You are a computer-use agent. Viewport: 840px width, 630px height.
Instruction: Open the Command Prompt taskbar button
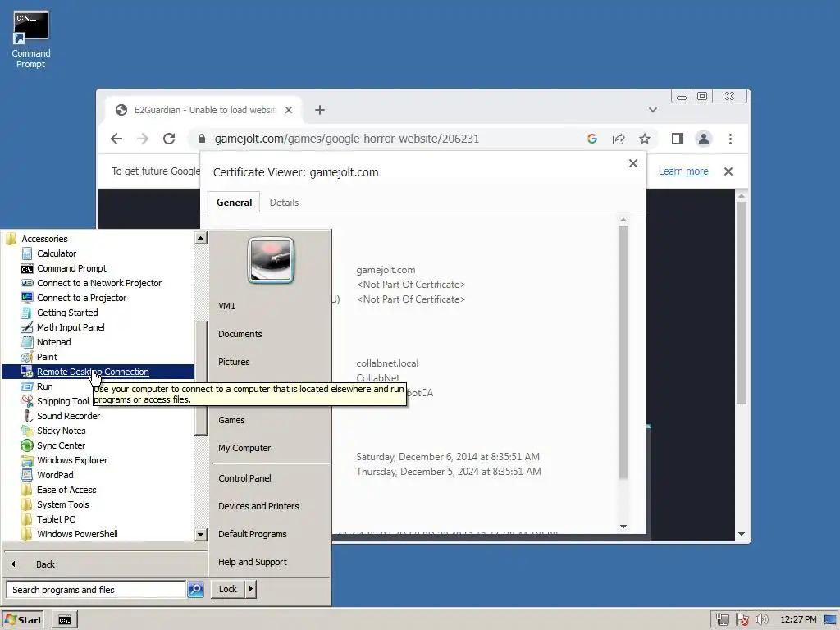[65, 620]
